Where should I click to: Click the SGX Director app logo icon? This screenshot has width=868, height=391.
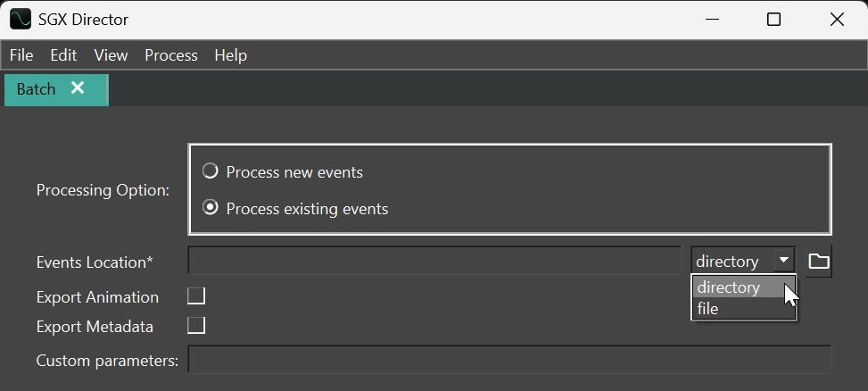(x=20, y=19)
